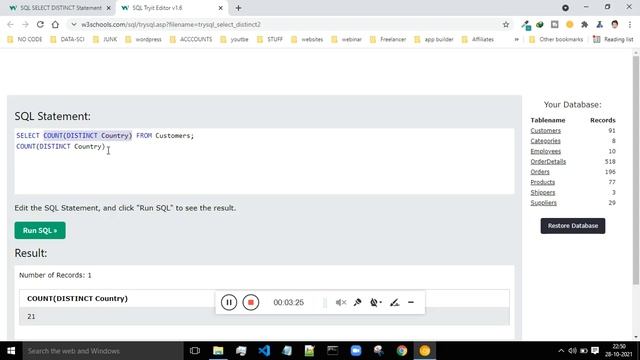Close the SQL Tryit Editor tab

click(x=220, y=8)
